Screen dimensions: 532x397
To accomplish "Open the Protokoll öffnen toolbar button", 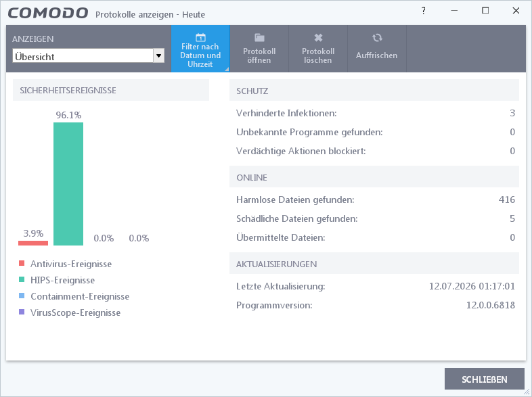I will 259,49.
